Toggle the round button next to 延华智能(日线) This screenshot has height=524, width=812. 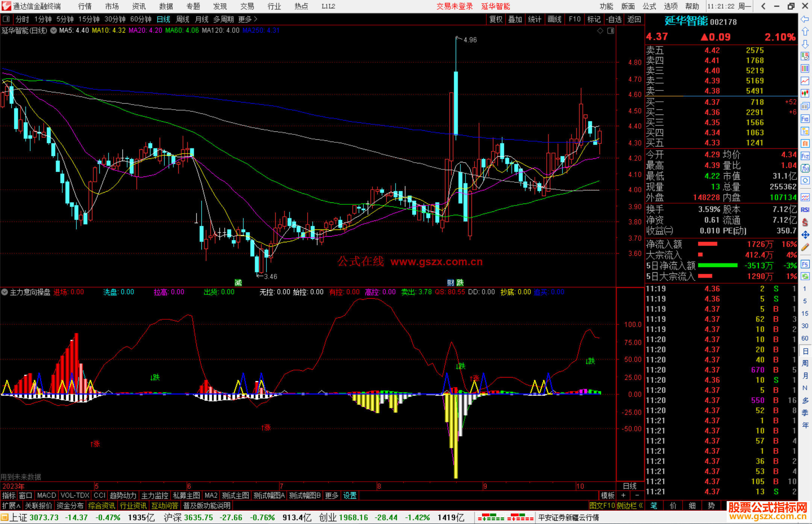(54, 31)
